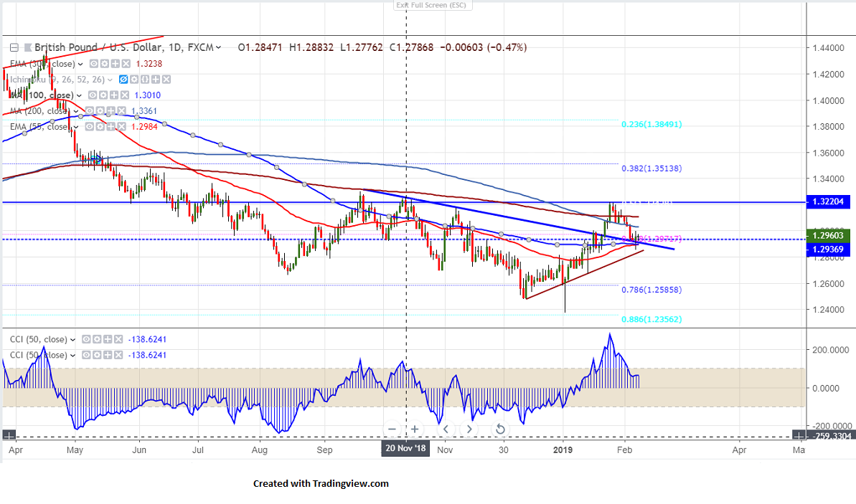856x504 pixels.
Task: Delete the MA 100 indicator with X icon
Action: pyautogui.click(x=124, y=95)
